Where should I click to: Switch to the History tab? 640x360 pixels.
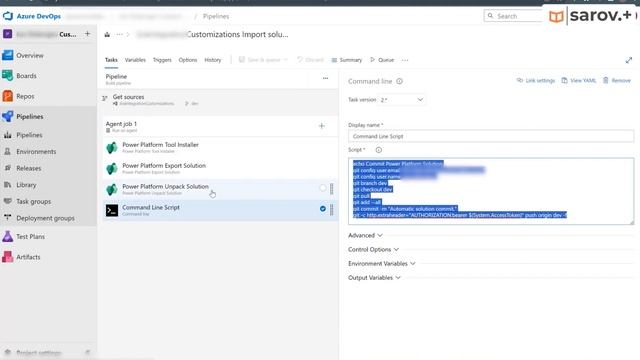(x=213, y=60)
